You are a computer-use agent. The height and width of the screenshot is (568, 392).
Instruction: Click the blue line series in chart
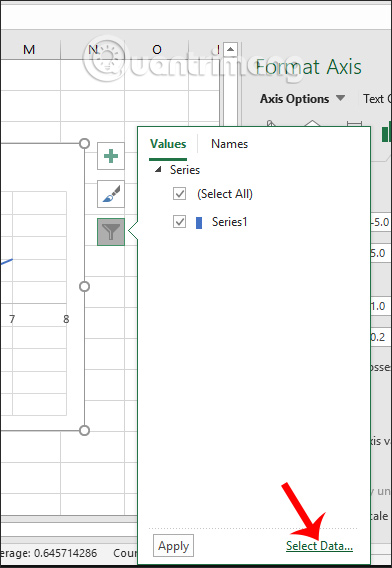coord(7,262)
